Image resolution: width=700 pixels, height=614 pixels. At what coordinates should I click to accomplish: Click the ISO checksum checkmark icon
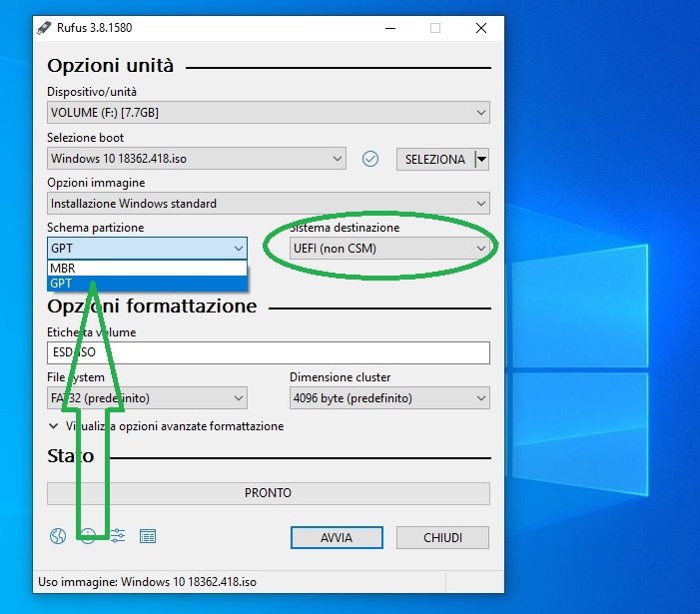tap(370, 159)
